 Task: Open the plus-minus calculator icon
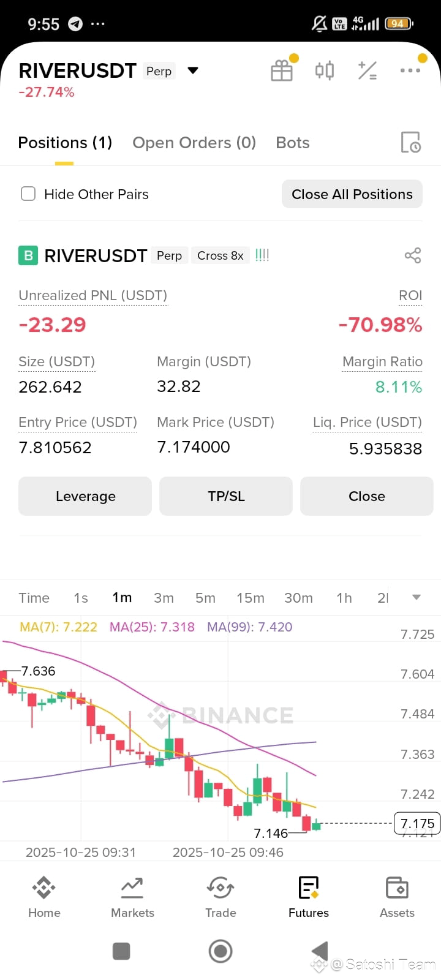tap(367, 70)
